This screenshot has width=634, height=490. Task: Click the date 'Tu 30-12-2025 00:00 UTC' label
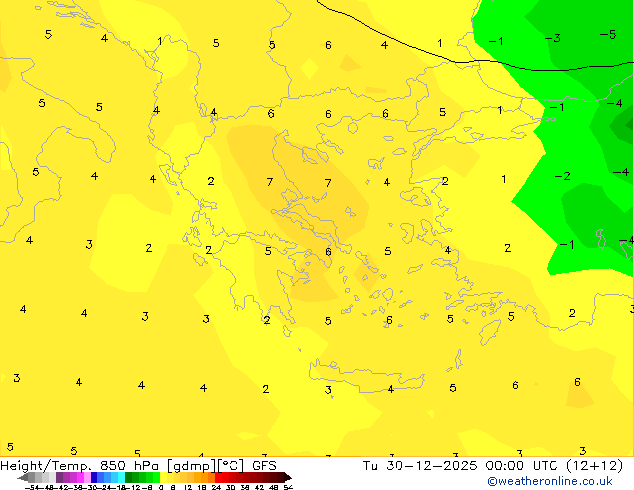[x=461, y=466]
